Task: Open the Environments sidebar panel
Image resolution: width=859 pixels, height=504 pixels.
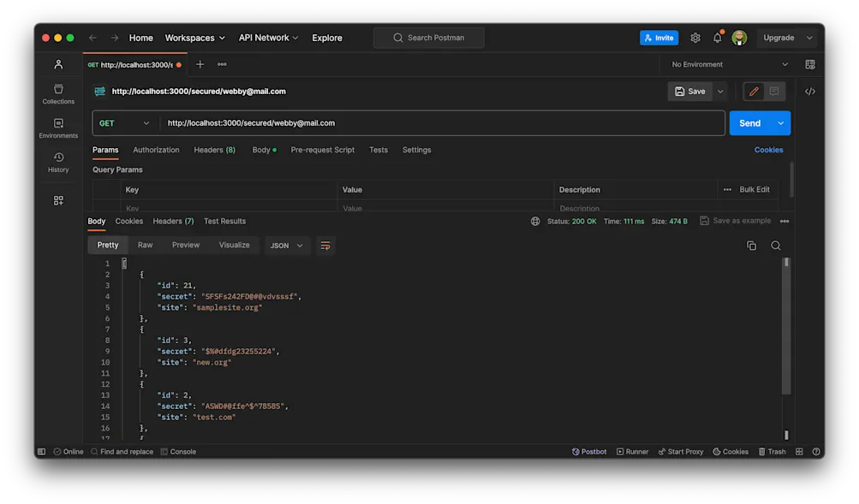Action: [x=58, y=128]
